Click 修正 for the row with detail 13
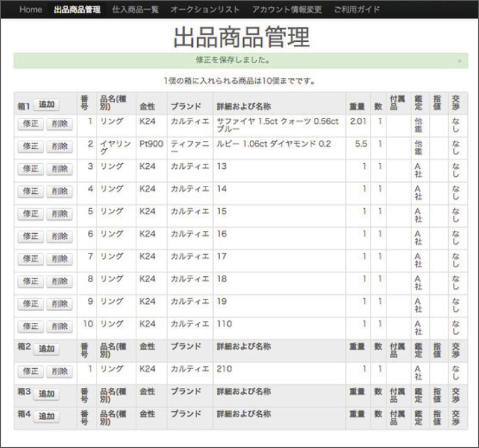This screenshot has width=479, height=448. (x=31, y=169)
